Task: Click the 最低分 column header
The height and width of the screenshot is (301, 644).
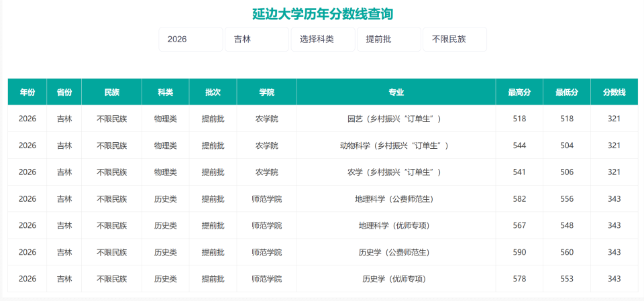Action: click(567, 92)
